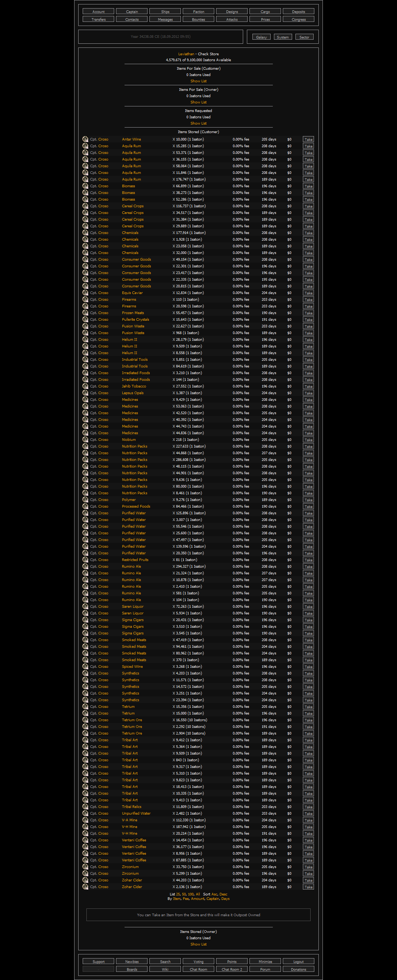This screenshot has width=397, height=980.
Task: Go to the Bounties page
Action: coord(199,19)
